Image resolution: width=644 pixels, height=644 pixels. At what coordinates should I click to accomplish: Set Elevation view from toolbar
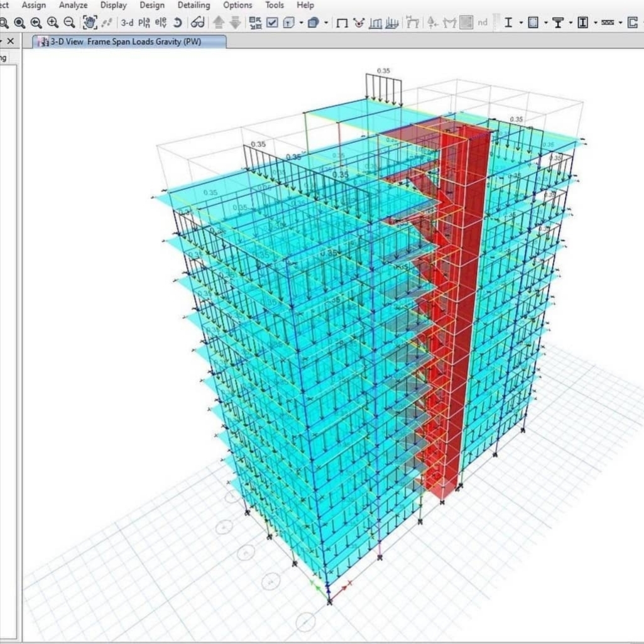click(160, 23)
